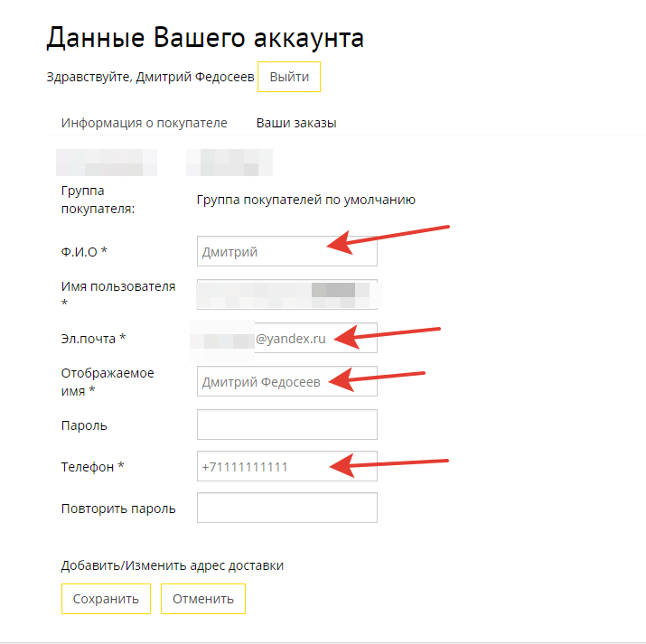
Task: Edit the Отображаемое имя field
Action: click(x=287, y=381)
